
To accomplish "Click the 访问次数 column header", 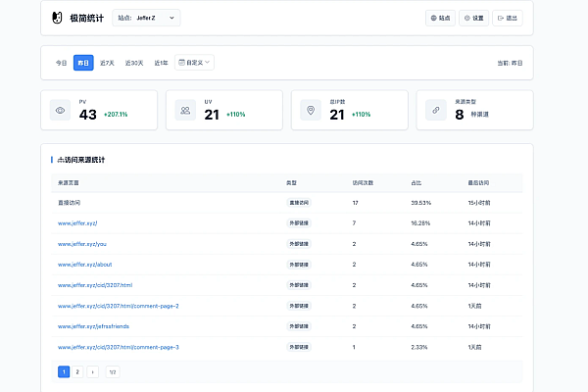I will click(x=363, y=183).
